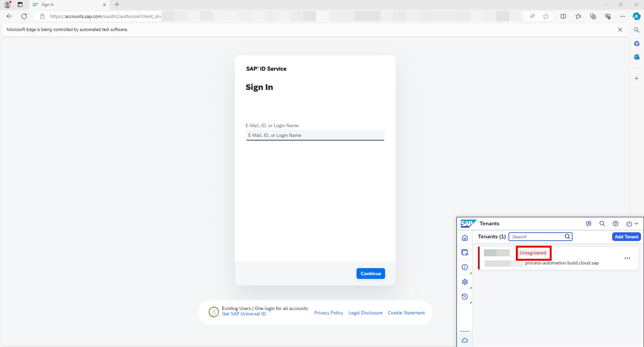644x347 pixels.
Task: Open the Favorites list icon
Action: point(578,16)
